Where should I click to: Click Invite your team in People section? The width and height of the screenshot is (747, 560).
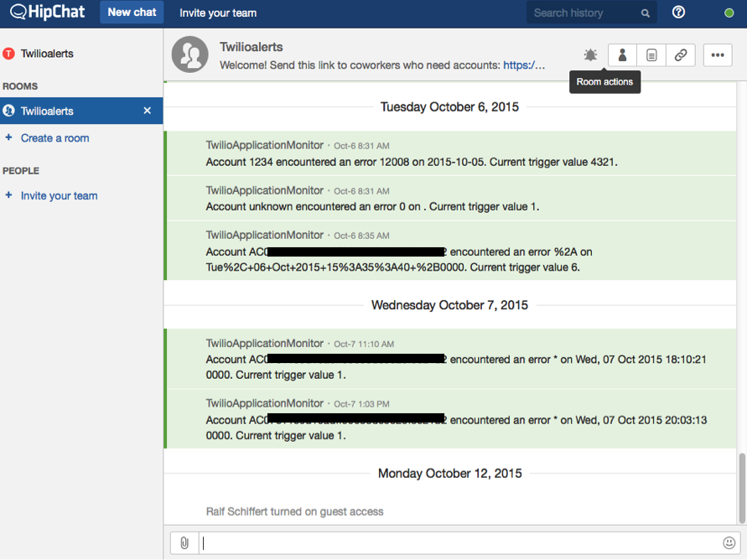pos(59,195)
